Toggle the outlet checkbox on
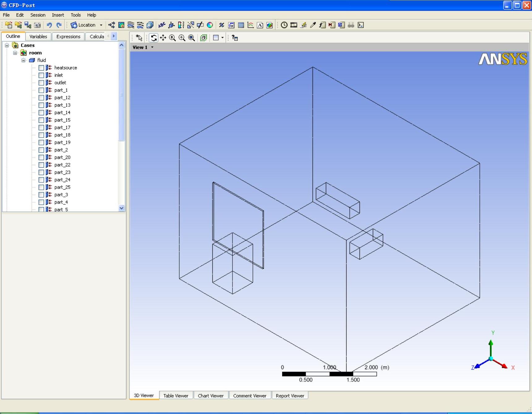This screenshot has height=414, width=532. [41, 83]
